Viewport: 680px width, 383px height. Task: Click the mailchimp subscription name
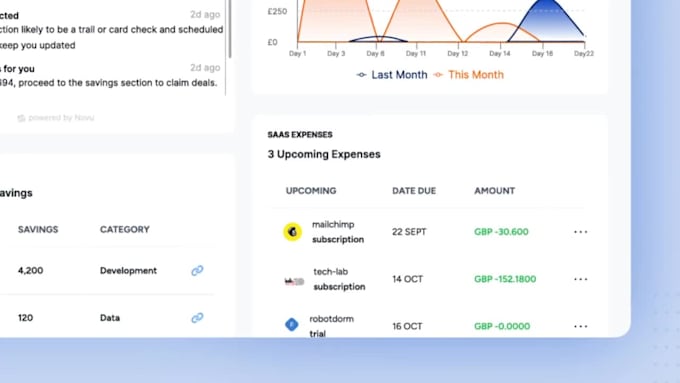point(338,232)
